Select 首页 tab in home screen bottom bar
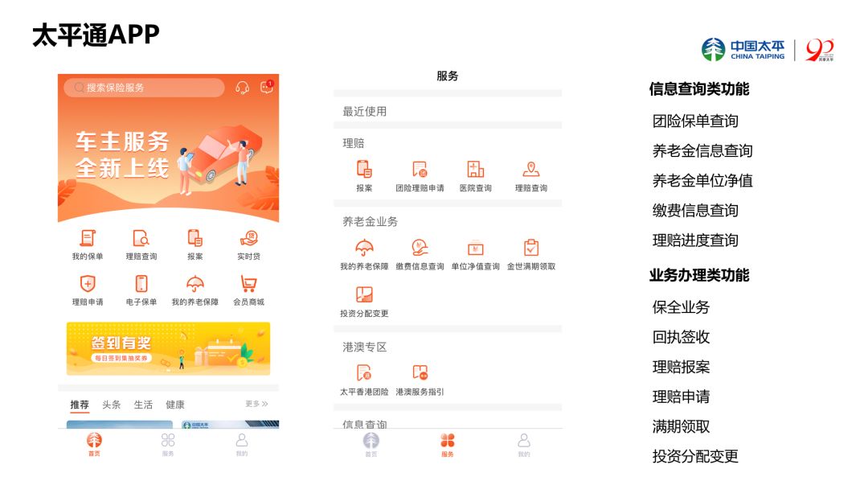The image size is (868, 489). pyautogui.click(x=94, y=445)
